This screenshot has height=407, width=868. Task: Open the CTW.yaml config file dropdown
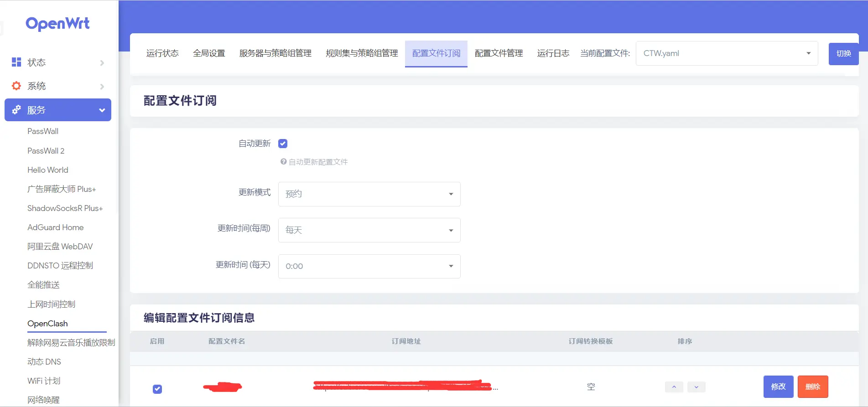[x=727, y=53]
